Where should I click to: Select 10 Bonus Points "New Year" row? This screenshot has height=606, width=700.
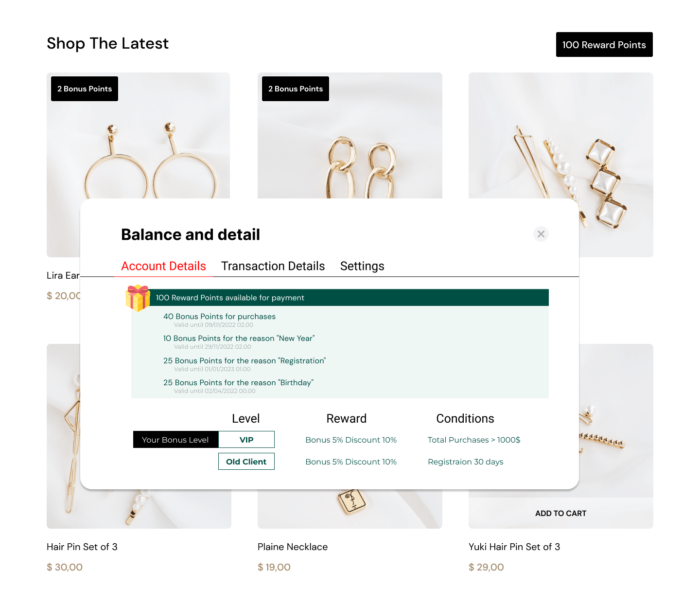(239, 339)
